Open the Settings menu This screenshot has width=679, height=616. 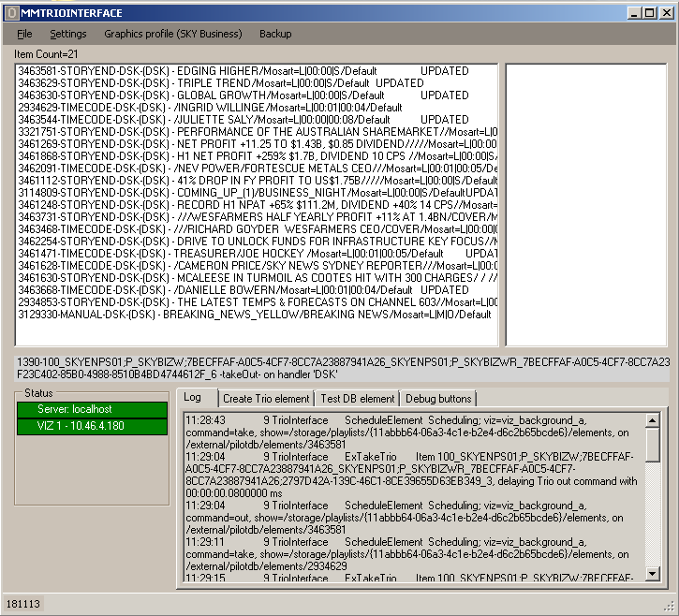pyautogui.click(x=68, y=34)
